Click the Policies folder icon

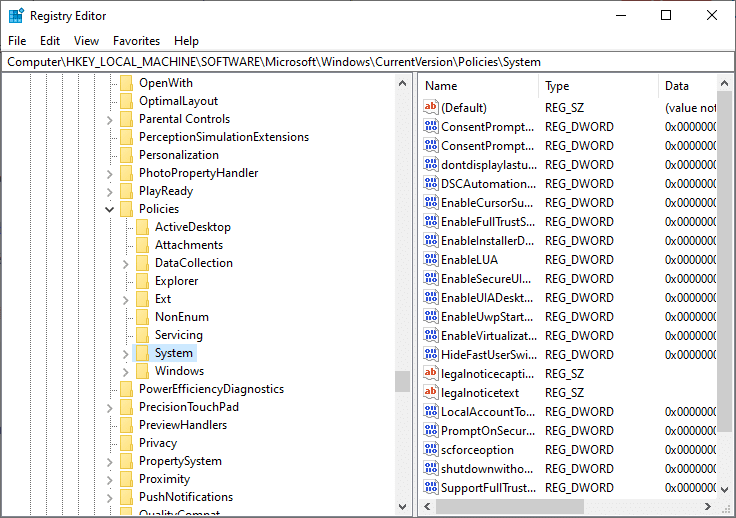pos(126,209)
